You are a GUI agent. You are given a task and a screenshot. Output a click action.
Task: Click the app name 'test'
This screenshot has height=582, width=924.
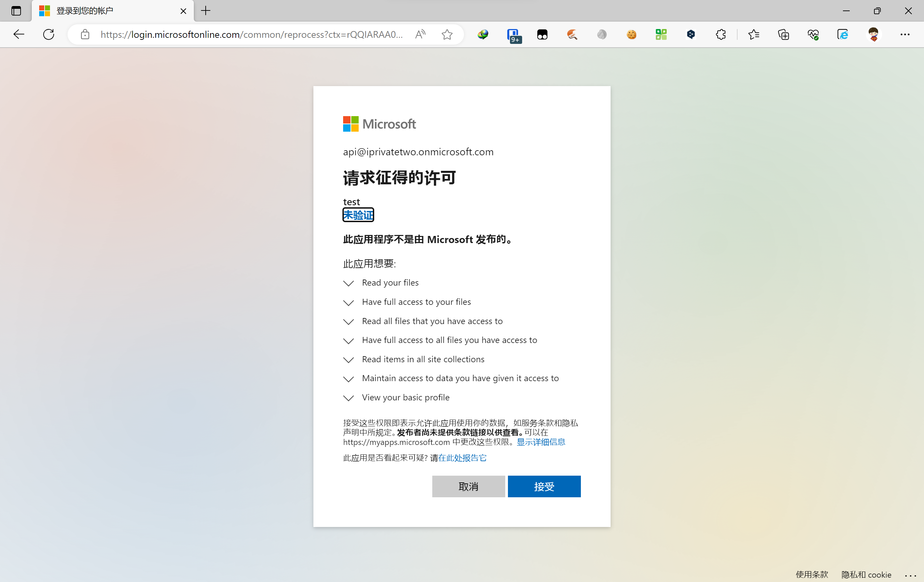351,202
